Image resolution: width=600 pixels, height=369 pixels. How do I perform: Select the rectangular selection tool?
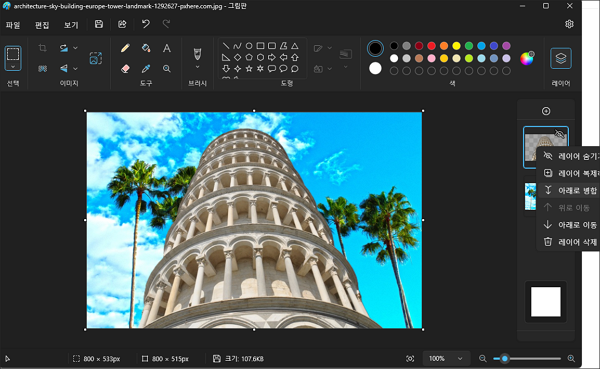(x=13, y=54)
